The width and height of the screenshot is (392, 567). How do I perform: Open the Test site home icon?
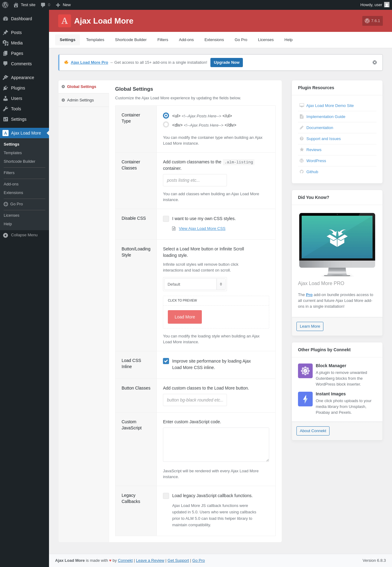click(16, 5)
